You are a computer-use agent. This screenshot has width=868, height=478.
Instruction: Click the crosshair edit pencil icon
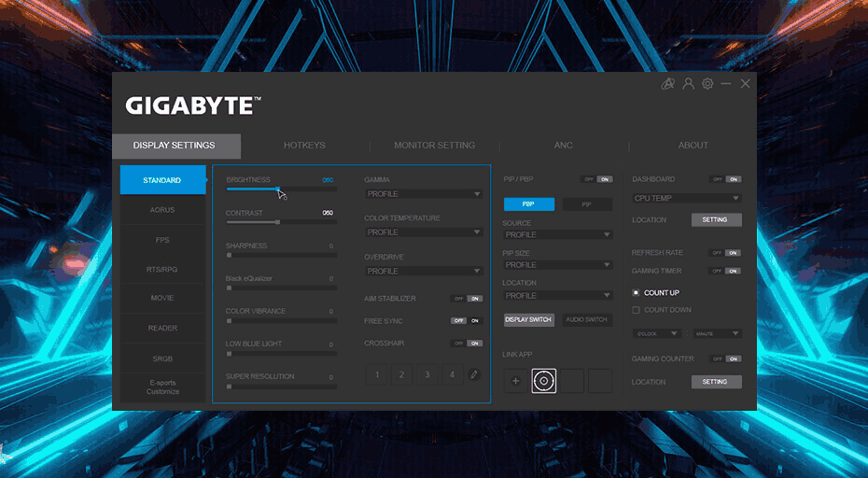(474, 374)
